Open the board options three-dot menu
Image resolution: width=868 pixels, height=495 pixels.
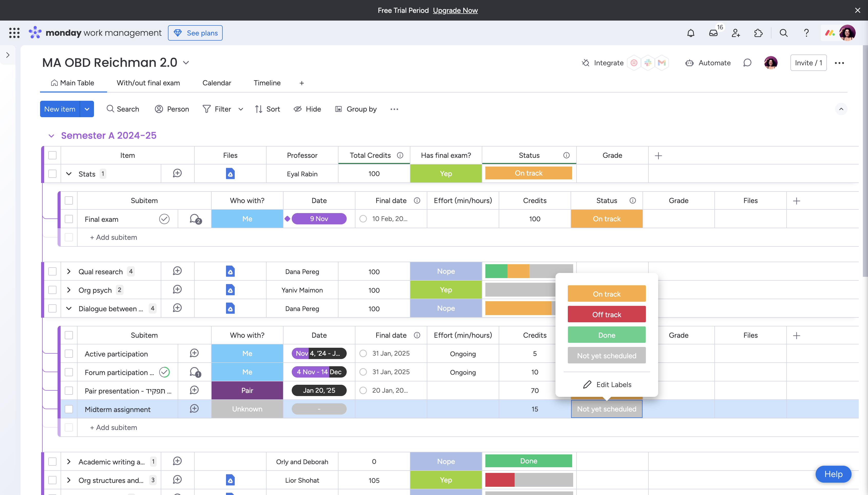[x=839, y=63]
